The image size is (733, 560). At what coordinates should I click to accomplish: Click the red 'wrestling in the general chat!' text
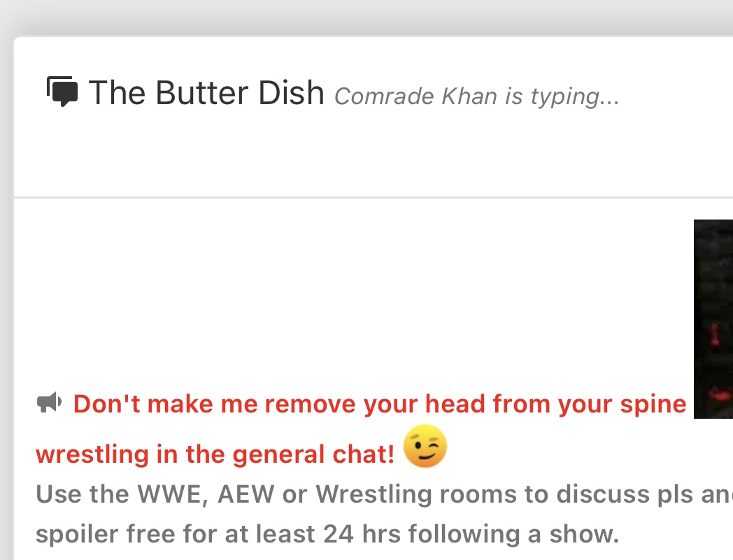pos(215,454)
